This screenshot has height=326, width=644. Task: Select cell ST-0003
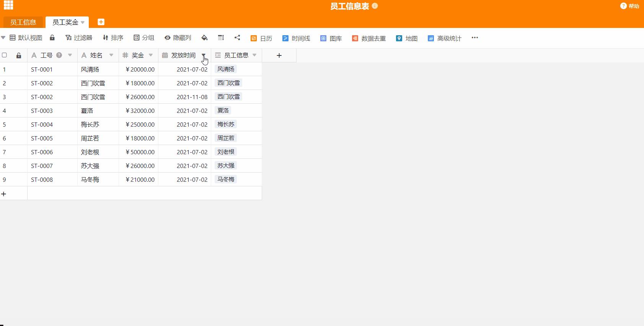point(52,111)
